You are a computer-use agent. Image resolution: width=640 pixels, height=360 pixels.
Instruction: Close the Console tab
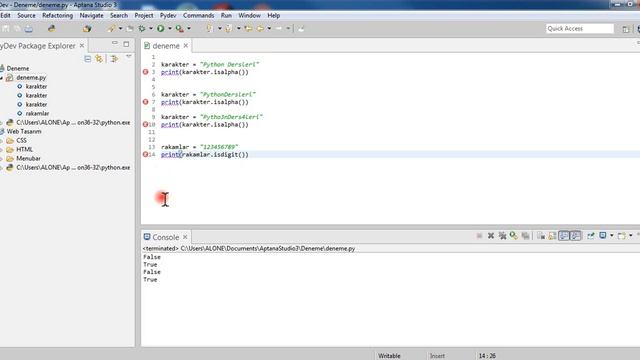tap(185, 237)
